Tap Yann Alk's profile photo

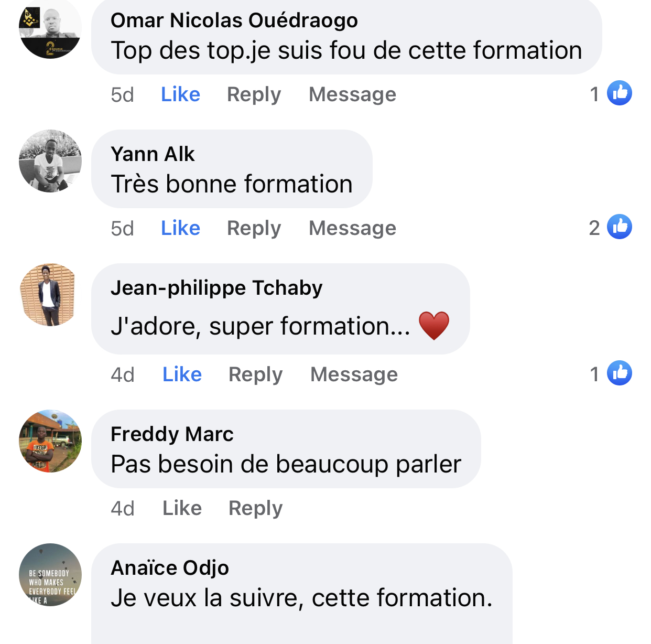coord(50,161)
